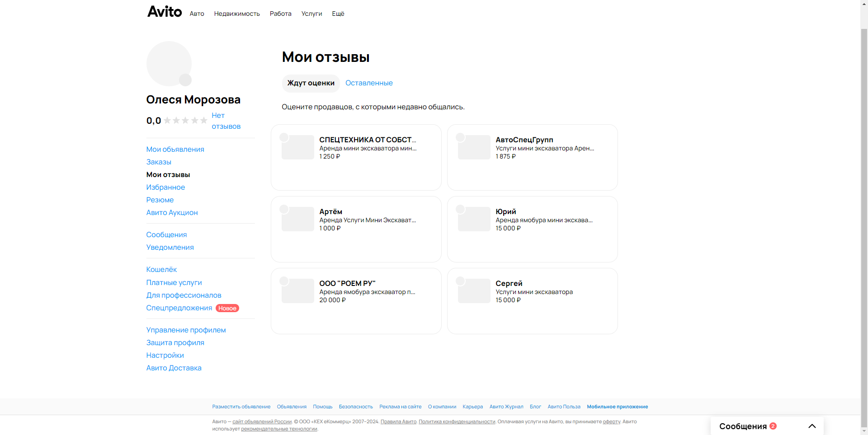Open Спецпредложения in the sidebar
Screen dimensions: 868x435
coord(179,308)
